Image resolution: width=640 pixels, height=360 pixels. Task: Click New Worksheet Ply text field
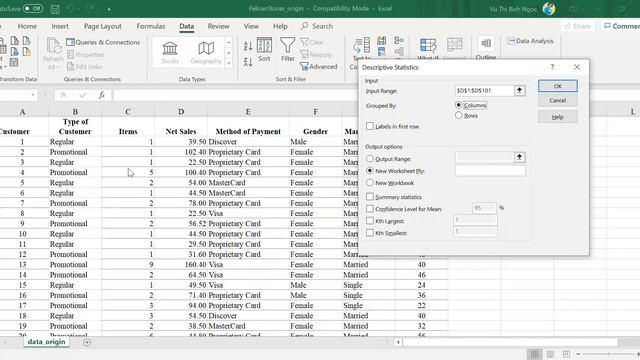pyautogui.click(x=490, y=171)
